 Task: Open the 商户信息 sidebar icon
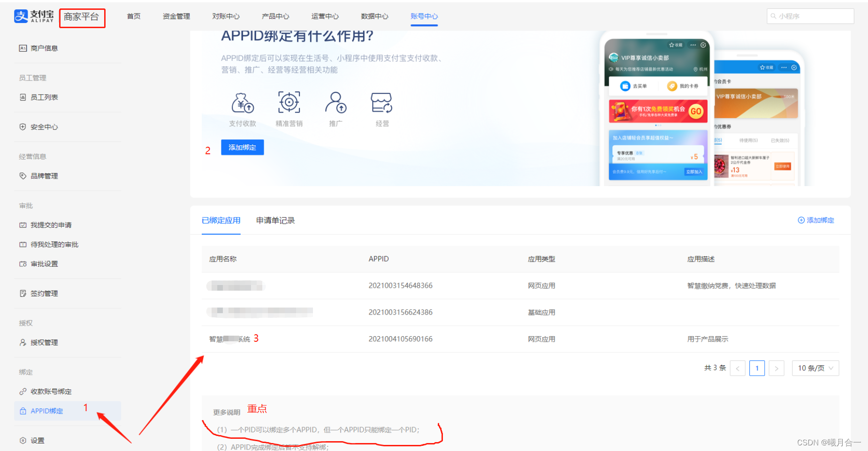coord(23,48)
